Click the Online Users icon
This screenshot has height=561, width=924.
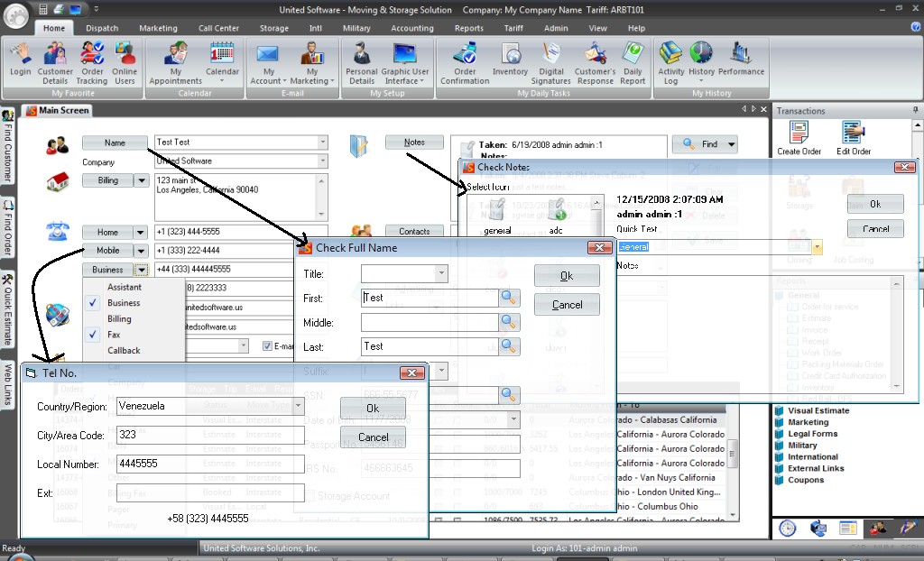125,63
